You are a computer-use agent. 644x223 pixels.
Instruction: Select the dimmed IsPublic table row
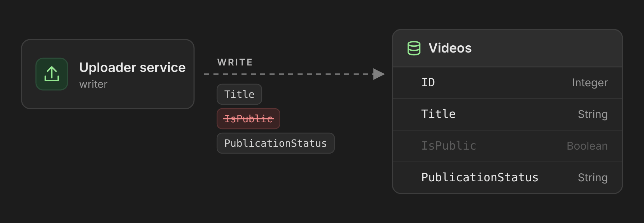(x=507, y=146)
